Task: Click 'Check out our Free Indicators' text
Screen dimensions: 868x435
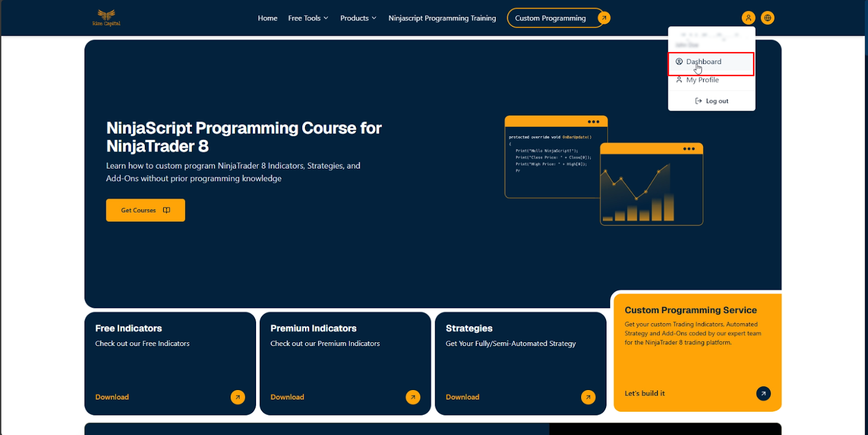Action: pyautogui.click(x=143, y=343)
